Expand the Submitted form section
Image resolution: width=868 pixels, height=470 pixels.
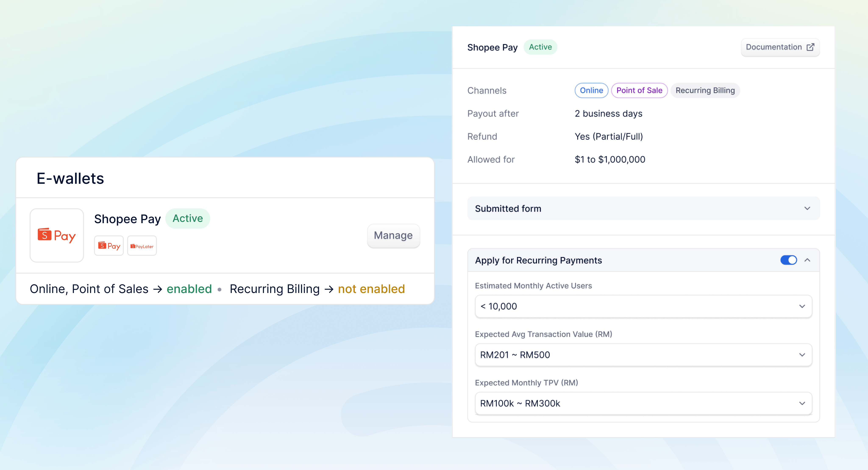pyautogui.click(x=643, y=208)
